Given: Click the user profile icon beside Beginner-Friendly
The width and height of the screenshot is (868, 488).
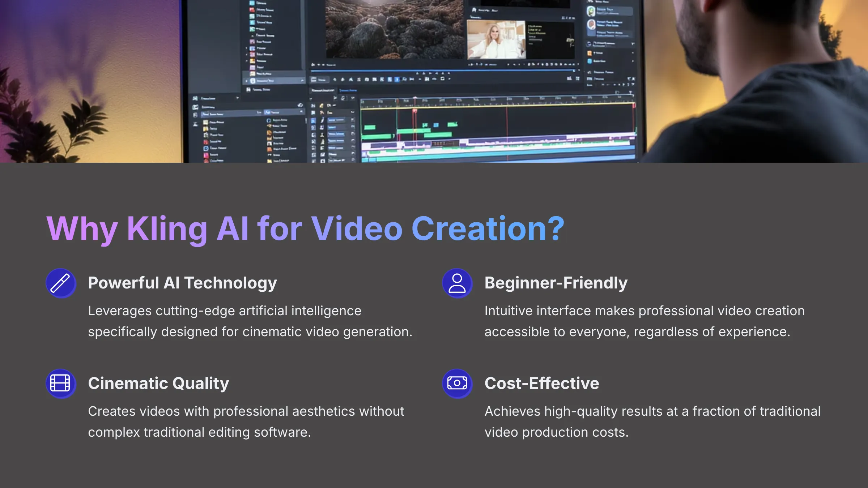Looking at the screenshot, I should (x=457, y=283).
